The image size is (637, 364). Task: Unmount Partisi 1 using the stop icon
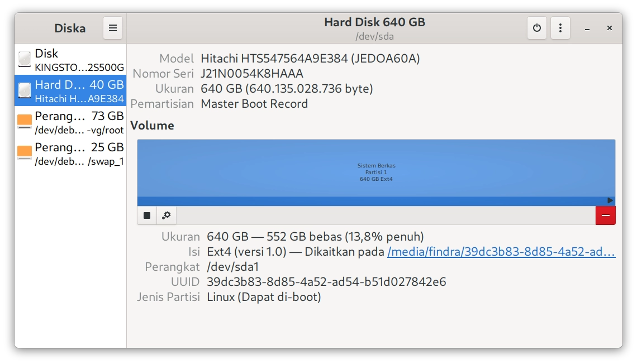[x=148, y=215]
